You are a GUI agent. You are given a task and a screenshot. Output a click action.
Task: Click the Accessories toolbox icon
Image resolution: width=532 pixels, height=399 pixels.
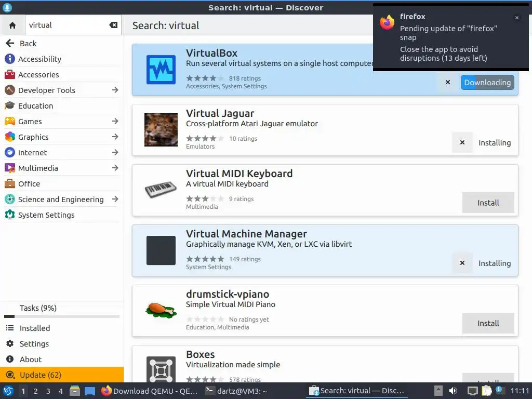tap(10, 75)
